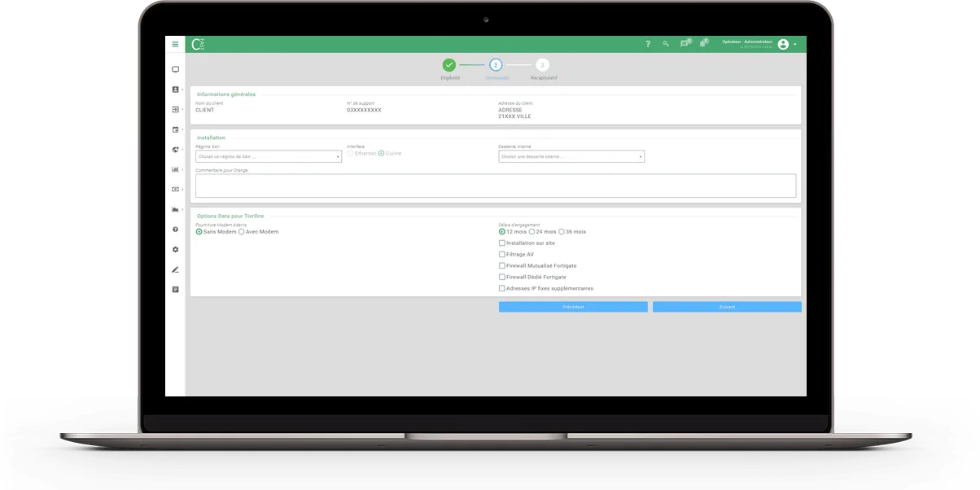Expand the chevron beside bar chart icon
This screenshot has height=490, width=980.
pos(182,169)
